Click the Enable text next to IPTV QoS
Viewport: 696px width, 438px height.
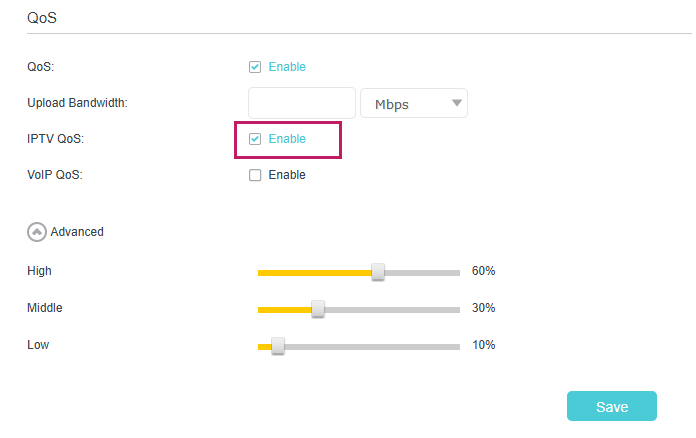(287, 139)
